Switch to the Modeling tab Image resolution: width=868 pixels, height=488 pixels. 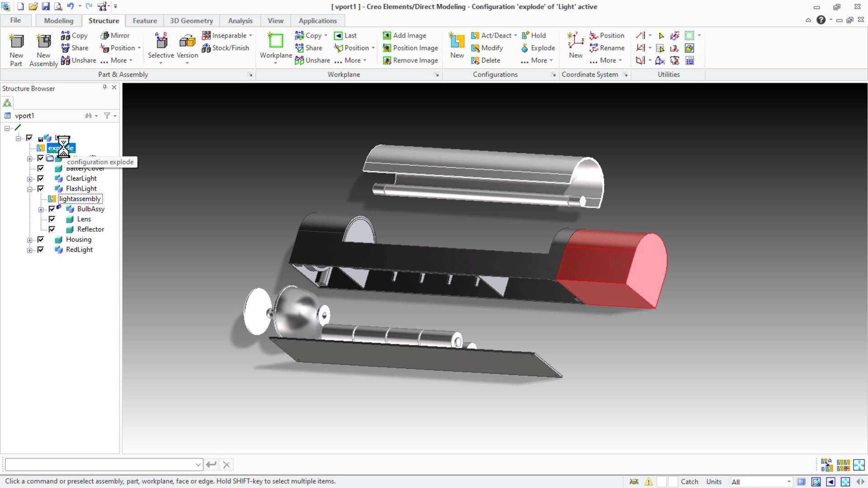(x=59, y=21)
